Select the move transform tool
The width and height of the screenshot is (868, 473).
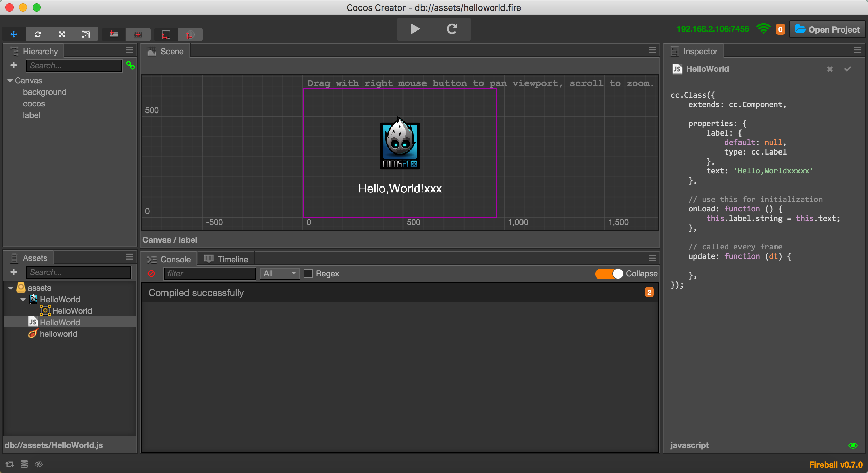tap(14, 34)
